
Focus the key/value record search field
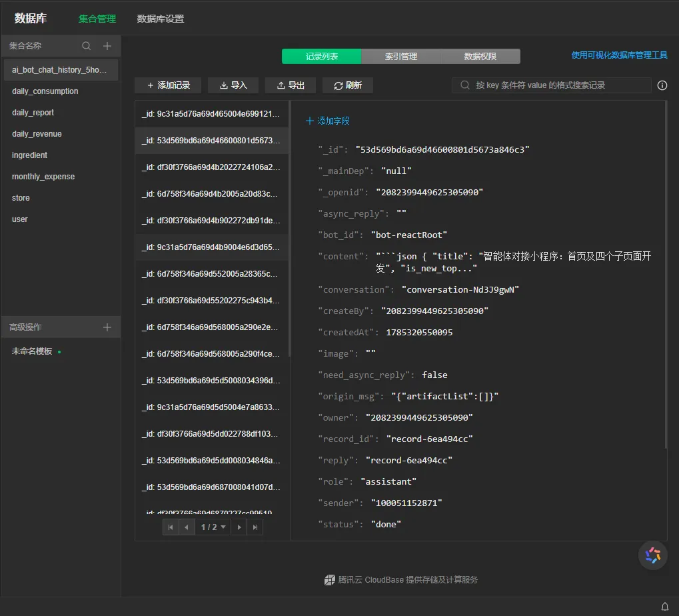(551, 85)
